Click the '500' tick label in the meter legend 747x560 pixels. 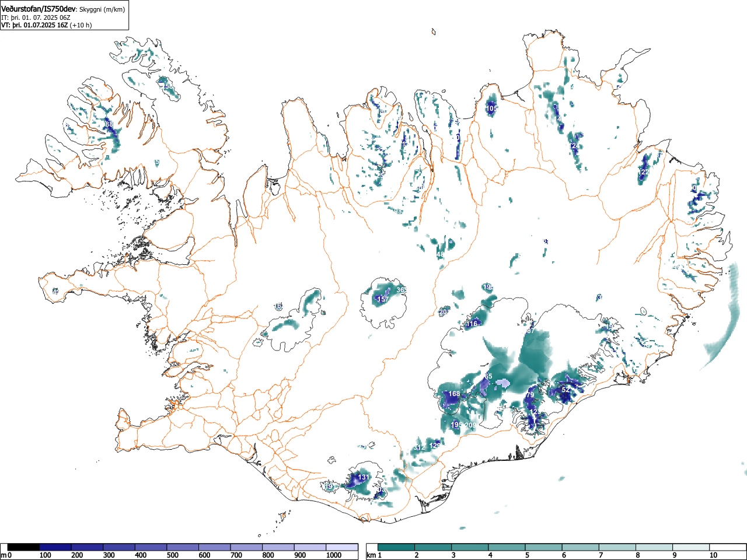173,555
